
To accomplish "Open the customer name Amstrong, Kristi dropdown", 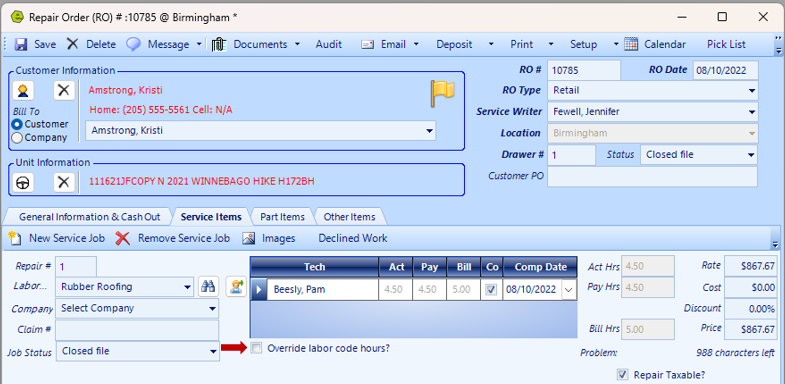I will click(x=429, y=131).
